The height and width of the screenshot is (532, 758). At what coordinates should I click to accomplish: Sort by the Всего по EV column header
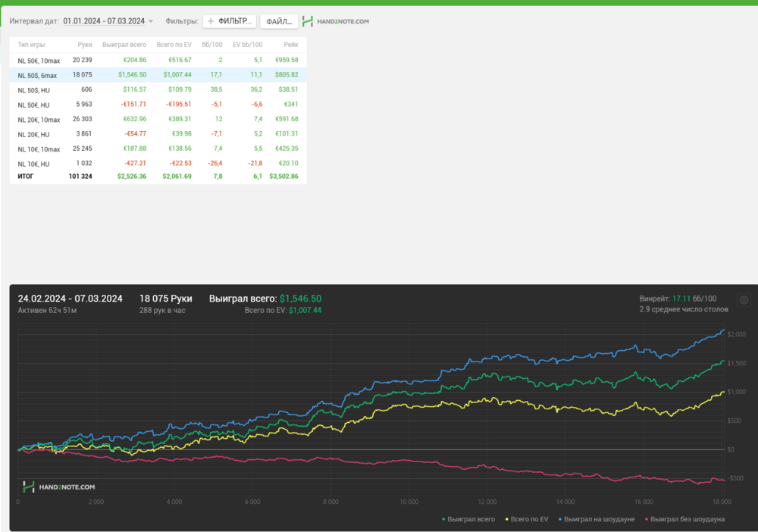[174, 45]
